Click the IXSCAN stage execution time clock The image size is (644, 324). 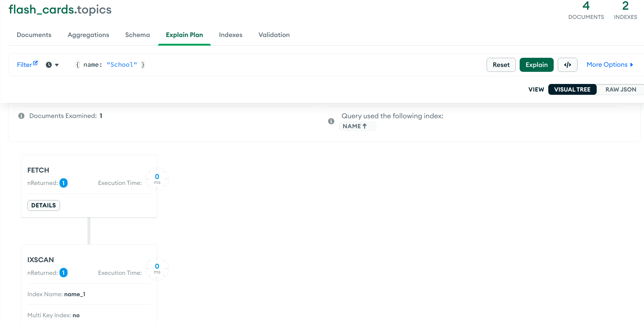[157, 269]
